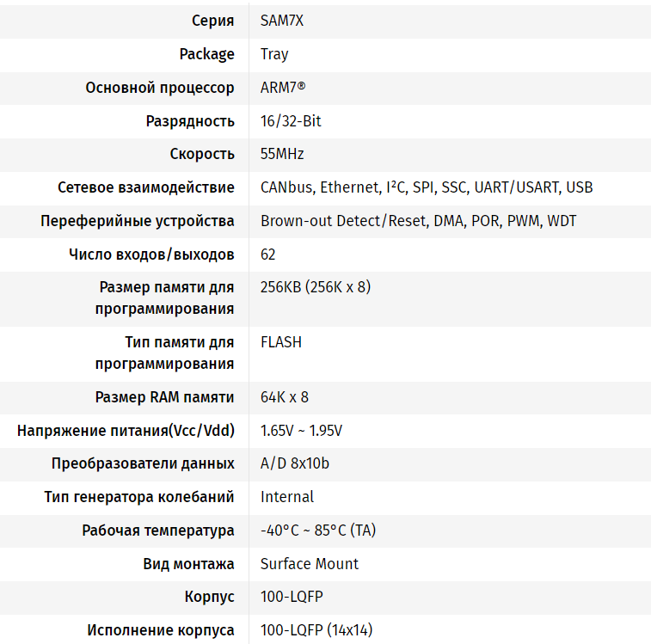Click the CANbus, Ethernet connectivity value
Viewport: 651px width, 644px height.
tap(426, 187)
